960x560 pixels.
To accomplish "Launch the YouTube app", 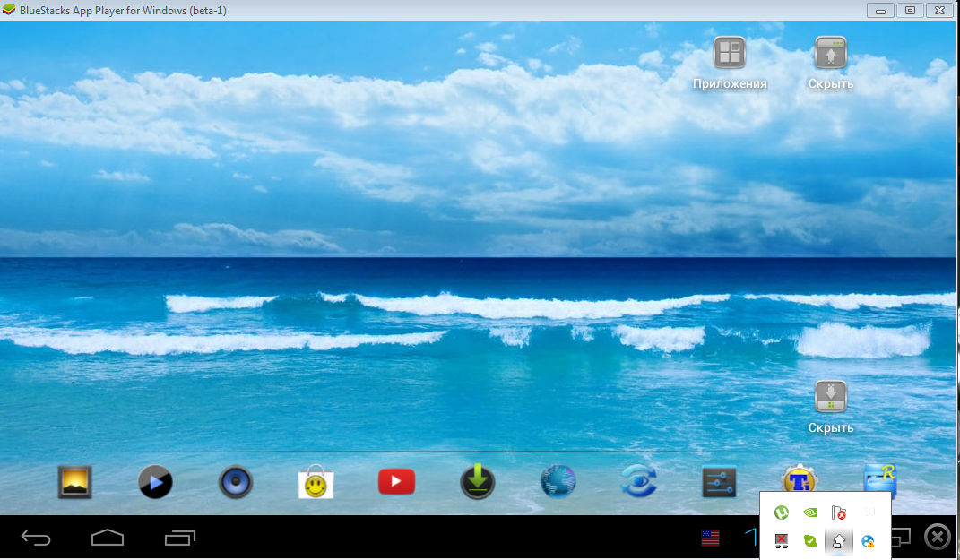I will tap(396, 482).
